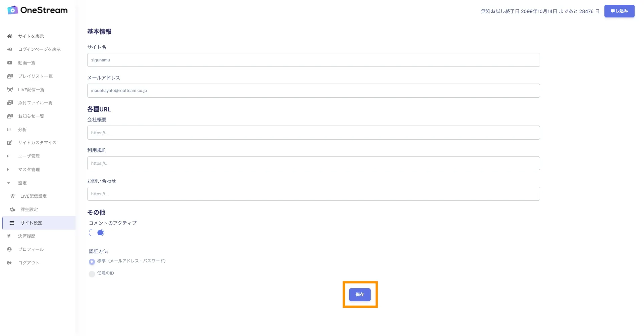The image size is (644, 336).
Task: Click the yen icon beside 決済履歴
Action: pos(9,236)
